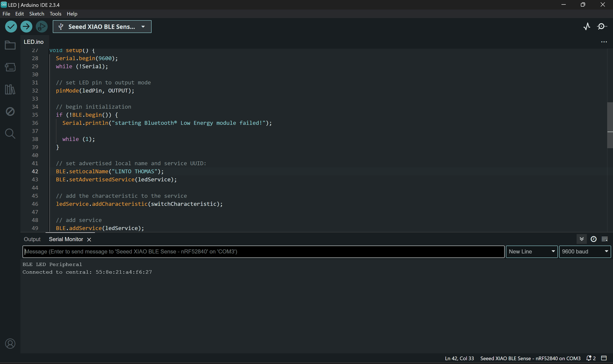Click the pinMode(ledPin, OUTPUT) line
Viewport: 613px width, 364px height.
pos(95,91)
